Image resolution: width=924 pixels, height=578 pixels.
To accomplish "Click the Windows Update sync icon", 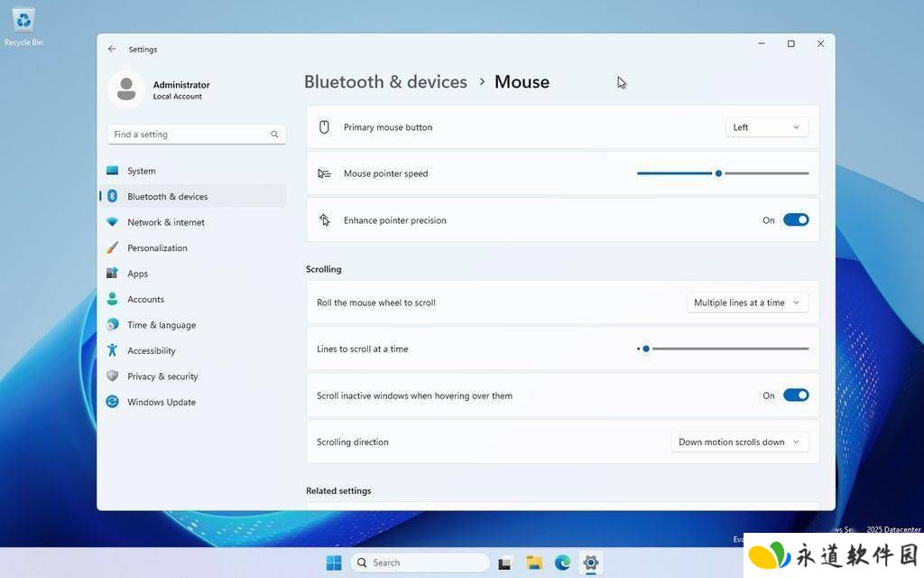I will [x=112, y=402].
